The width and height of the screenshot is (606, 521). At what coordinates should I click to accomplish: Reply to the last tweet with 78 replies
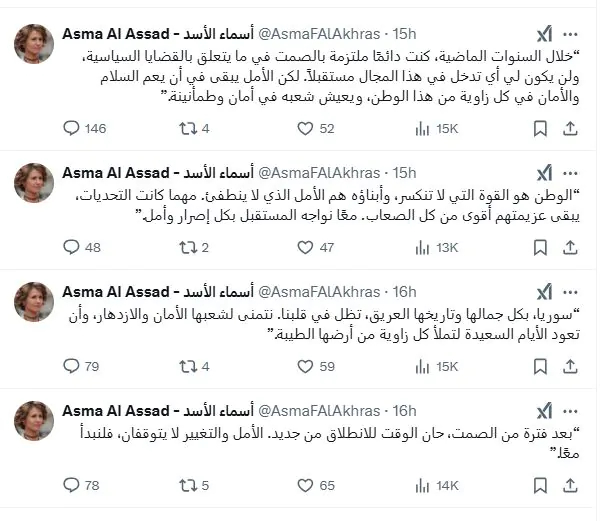click(x=71, y=485)
